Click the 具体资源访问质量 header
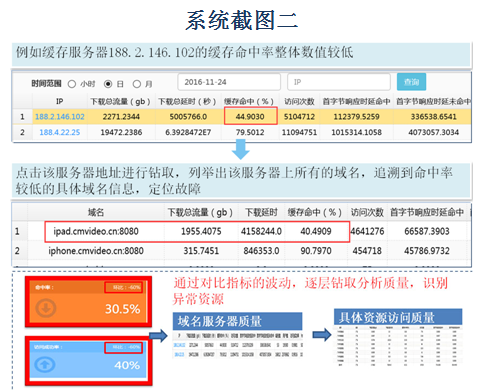The width and height of the screenshot is (485, 390). click(398, 317)
